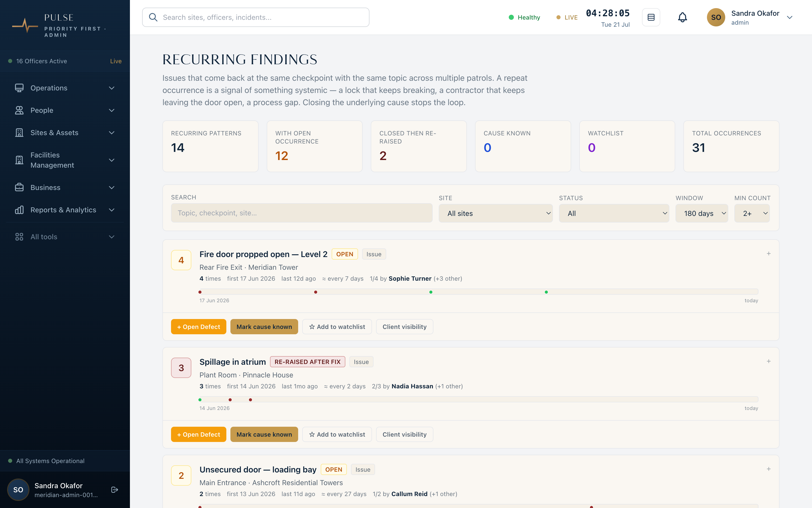Image resolution: width=812 pixels, height=508 pixels.
Task: Open Client visibility for Spillage in atrium
Action: 404,434
